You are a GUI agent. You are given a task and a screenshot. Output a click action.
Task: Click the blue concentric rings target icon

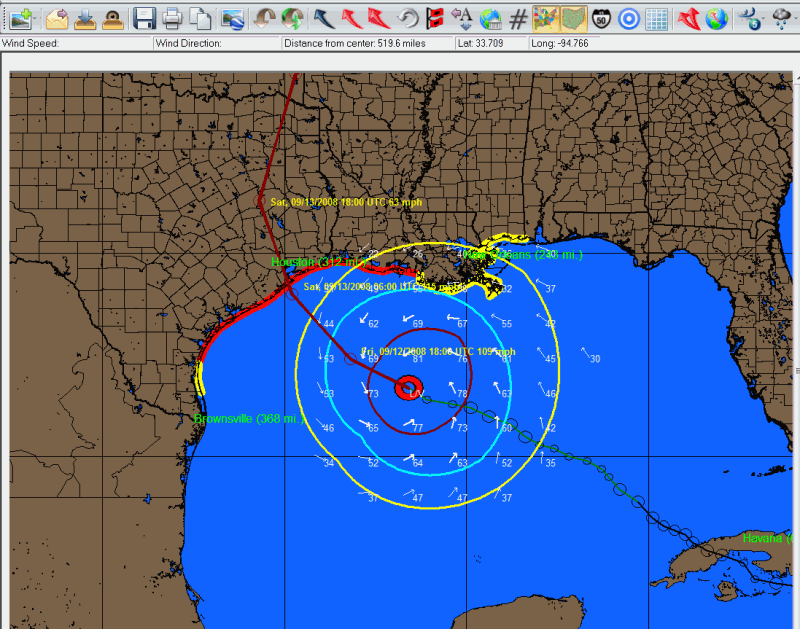point(629,18)
